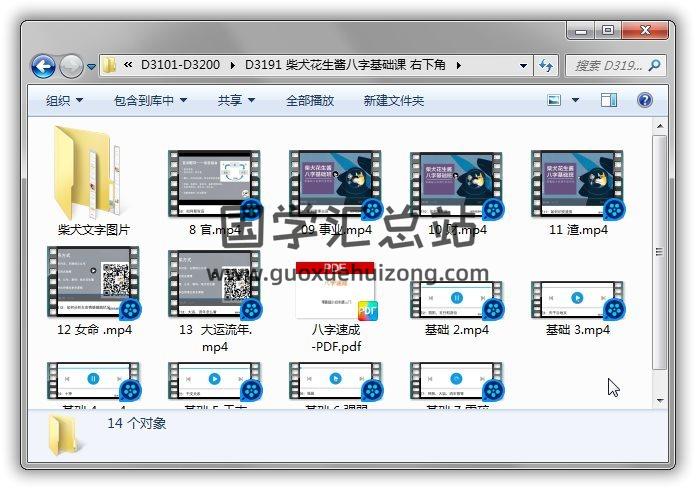Select the 八字速成-PDF.pdf file icon

(336, 291)
